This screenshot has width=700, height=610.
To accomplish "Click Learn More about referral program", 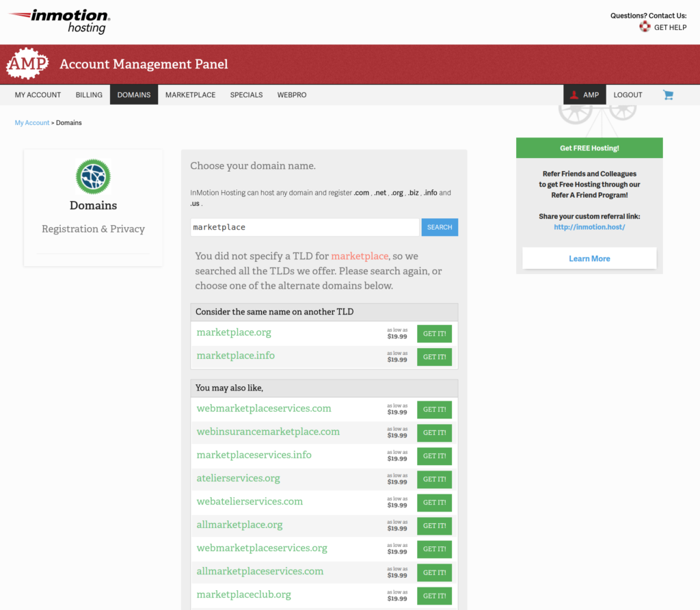I will coord(589,258).
